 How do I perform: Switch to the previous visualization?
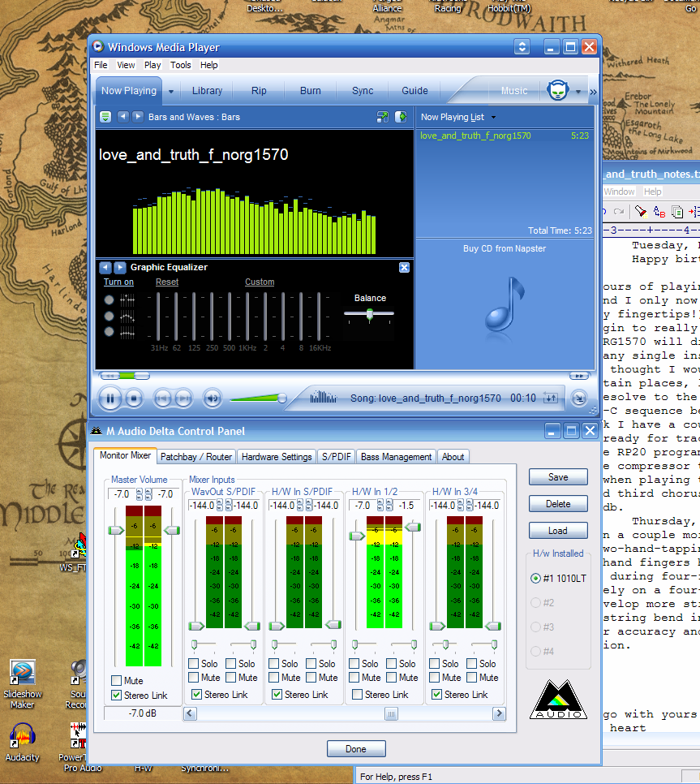coord(123,117)
